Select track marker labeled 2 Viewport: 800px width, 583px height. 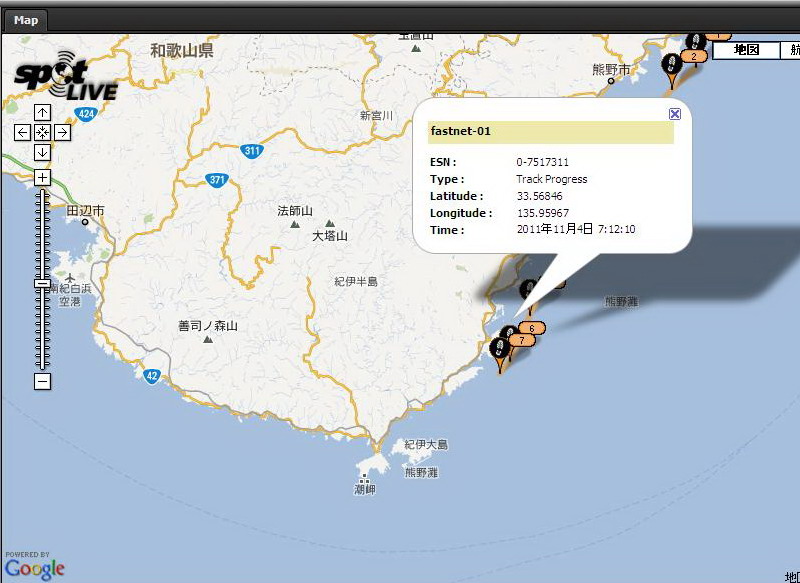click(693, 56)
